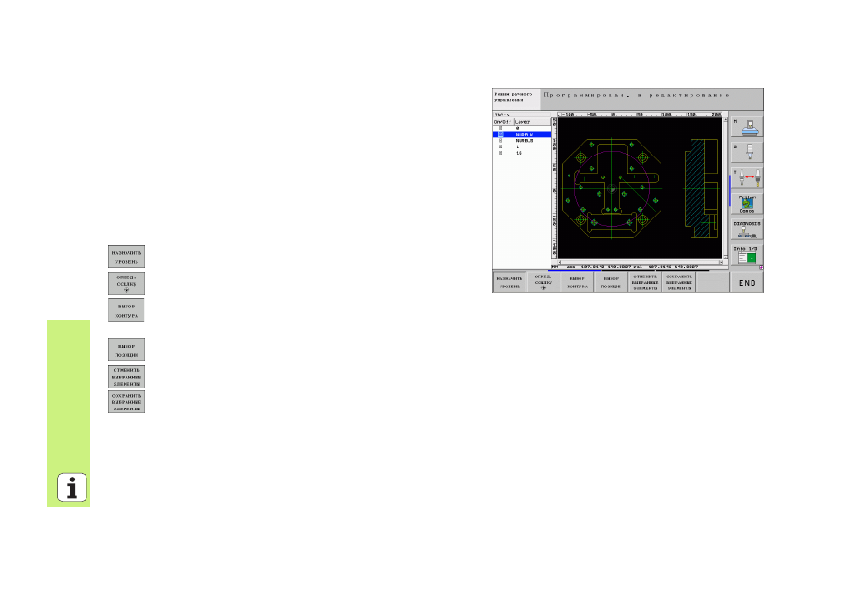This screenshot has width=868, height=615.
Task: Click the vertical ruler beside the drawing
Action: tap(554, 188)
